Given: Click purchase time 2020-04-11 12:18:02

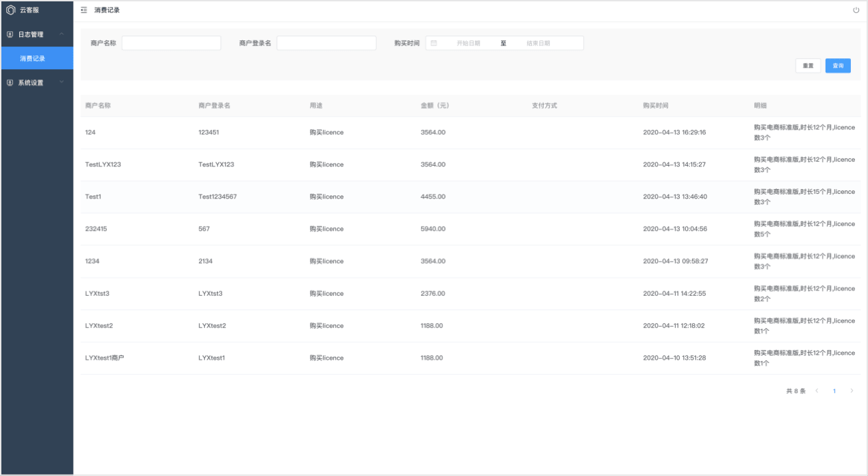Looking at the screenshot, I should pos(674,325).
